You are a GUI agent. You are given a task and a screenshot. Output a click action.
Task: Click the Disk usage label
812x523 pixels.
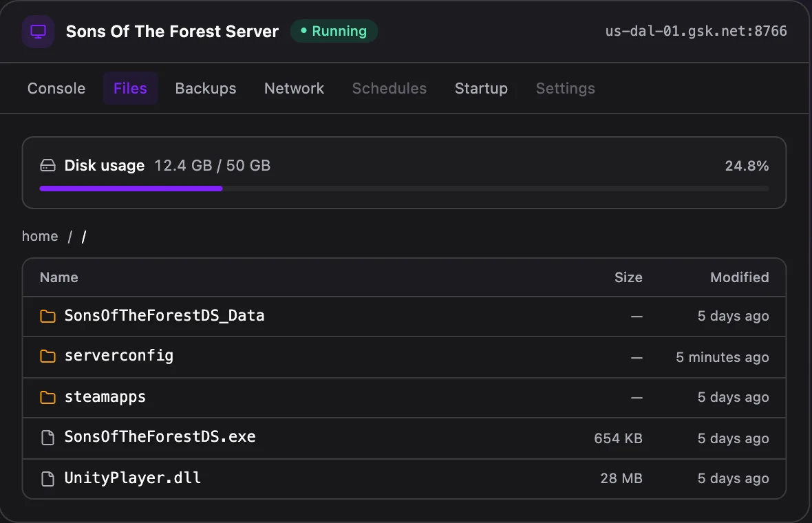[x=105, y=166]
